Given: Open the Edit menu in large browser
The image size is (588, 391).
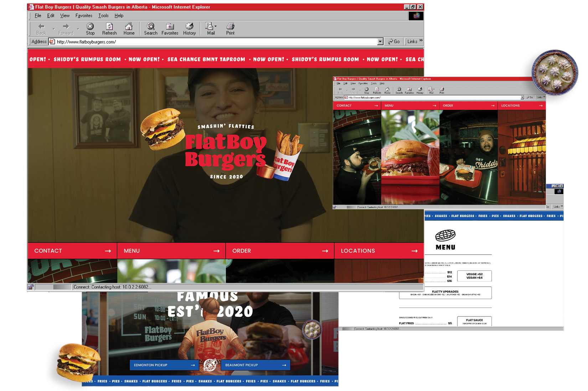Looking at the screenshot, I should point(51,16).
